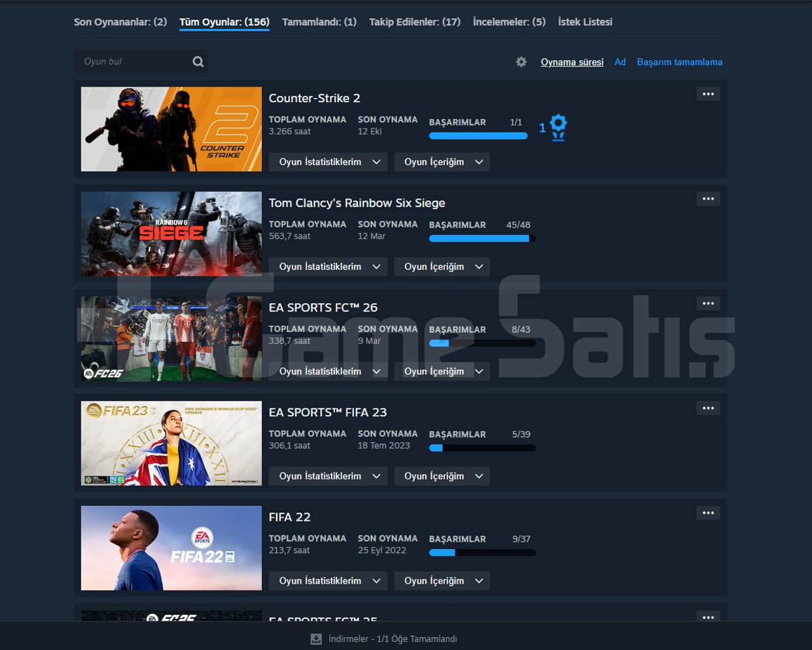Open EA SPORTS FC 26 thumbnail
Screen dimensions: 812x650
click(171, 339)
